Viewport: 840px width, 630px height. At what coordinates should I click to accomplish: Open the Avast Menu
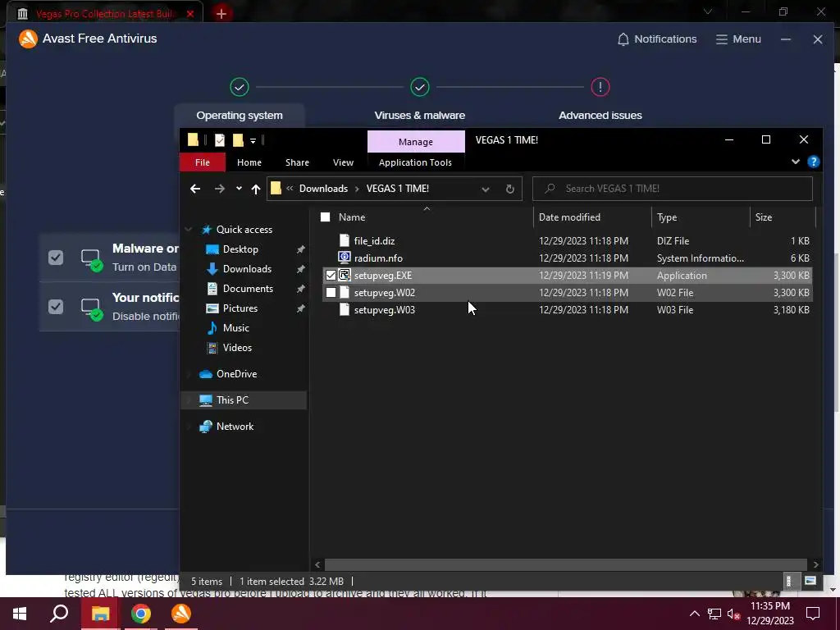(738, 39)
